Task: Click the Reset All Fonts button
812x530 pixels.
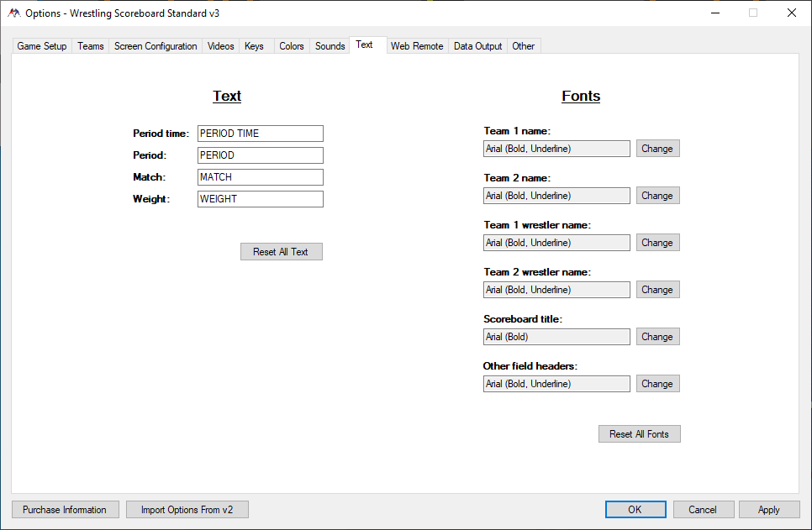Action: point(639,434)
